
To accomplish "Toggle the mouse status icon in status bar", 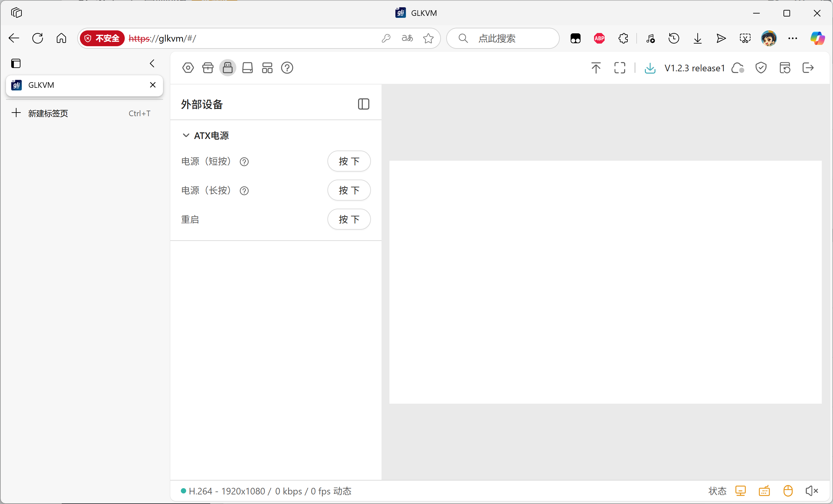I will tap(788, 490).
